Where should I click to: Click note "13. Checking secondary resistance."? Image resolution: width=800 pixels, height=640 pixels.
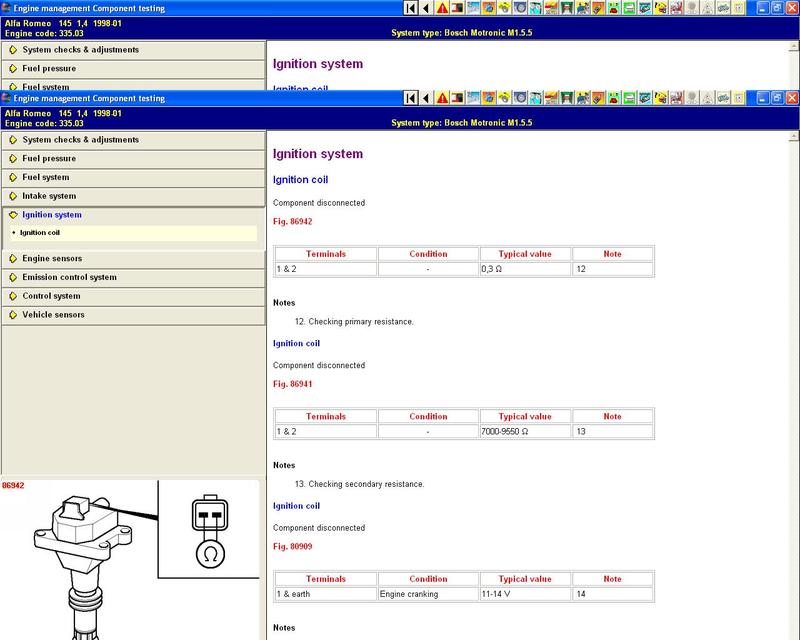click(359, 484)
